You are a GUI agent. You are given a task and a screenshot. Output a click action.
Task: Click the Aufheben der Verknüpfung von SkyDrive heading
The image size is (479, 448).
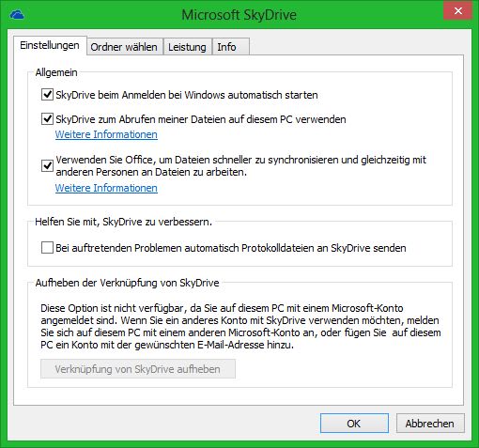pyautogui.click(x=127, y=283)
